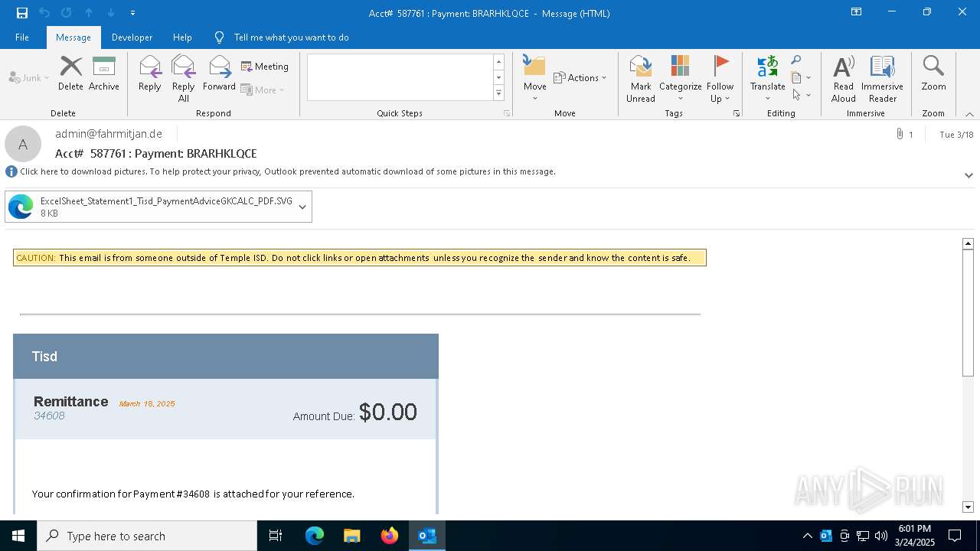980x551 pixels.
Task: Open the Tags dialog launcher
Action: coord(737,113)
